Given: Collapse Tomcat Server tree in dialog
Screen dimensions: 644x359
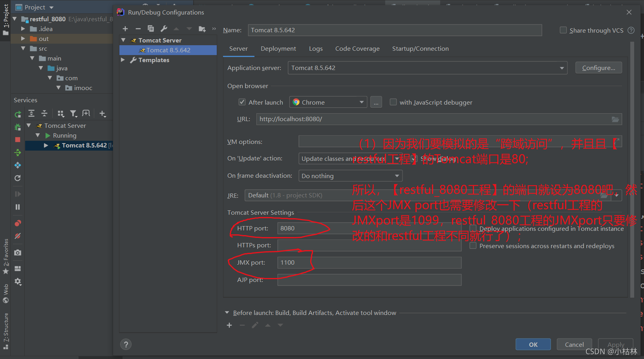Looking at the screenshot, I should [x=123, y=40].
